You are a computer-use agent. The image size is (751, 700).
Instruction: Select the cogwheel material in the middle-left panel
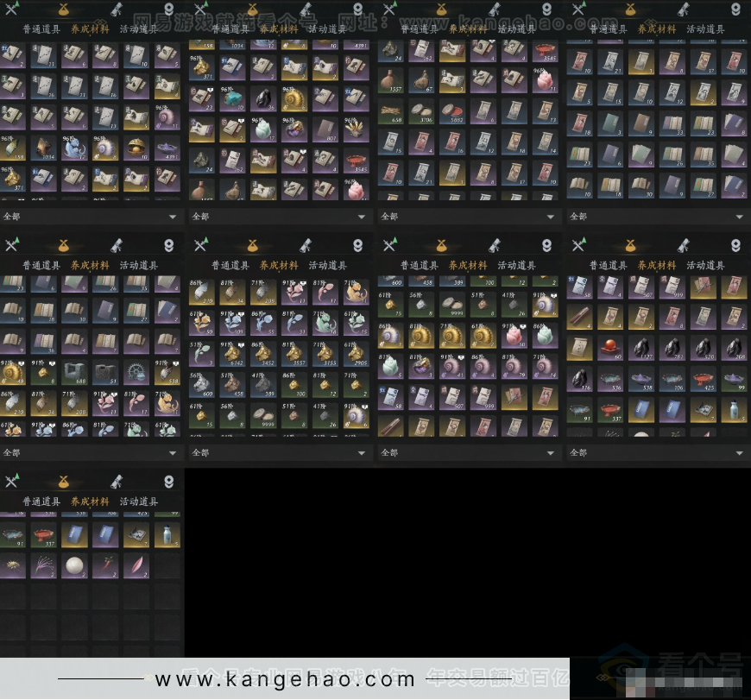(138, 372)
